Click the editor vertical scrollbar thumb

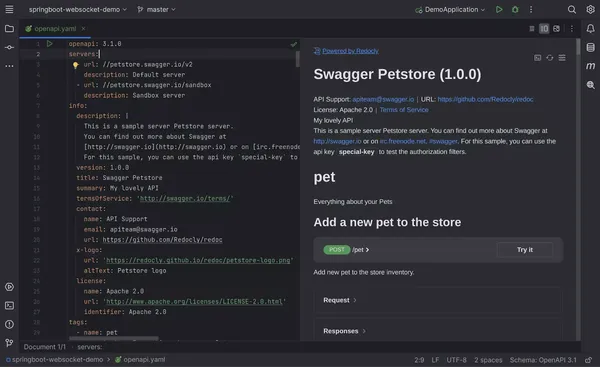298,59
